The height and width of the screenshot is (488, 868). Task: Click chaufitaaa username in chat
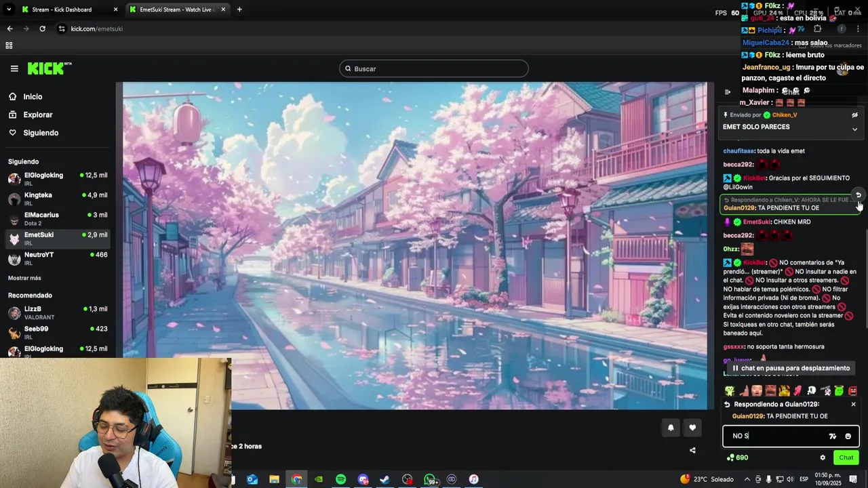pos(739,151)
